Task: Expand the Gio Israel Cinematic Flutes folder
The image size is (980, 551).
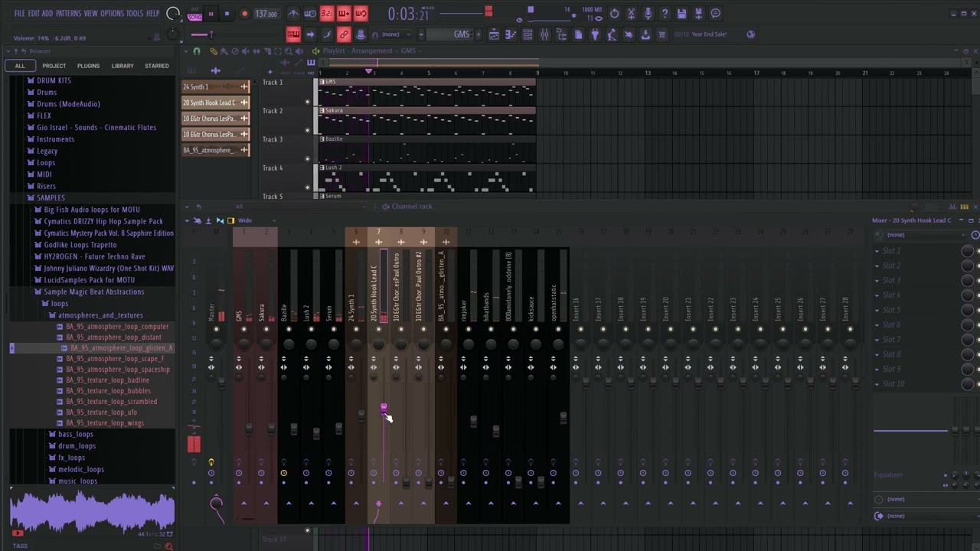Action: 92,128
